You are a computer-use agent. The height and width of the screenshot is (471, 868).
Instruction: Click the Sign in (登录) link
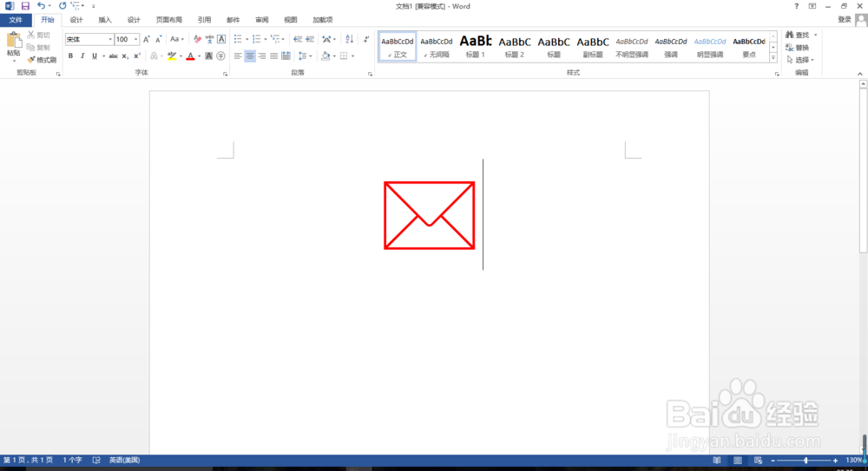(x=845, y=20)
